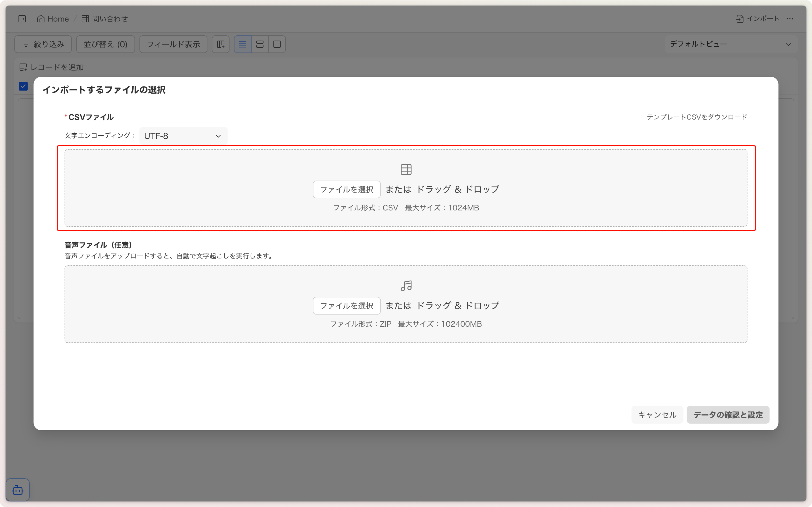812x507 pixels.
Task: Uncheck the select-all records checkbox
Action: tap(23, 86)
